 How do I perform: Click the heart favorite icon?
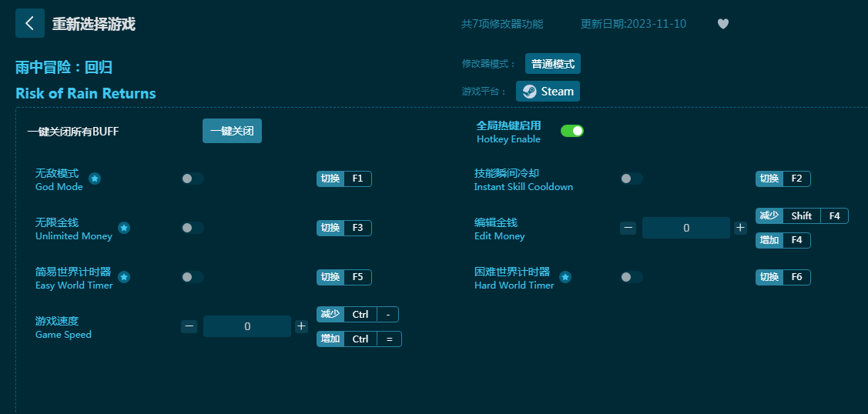pyautogui.click(x=723, y=24)
